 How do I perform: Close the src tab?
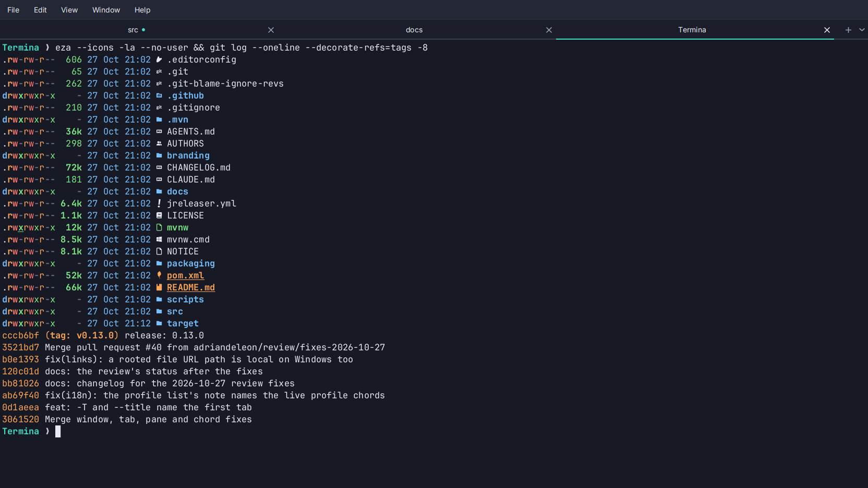click(271, 30)
